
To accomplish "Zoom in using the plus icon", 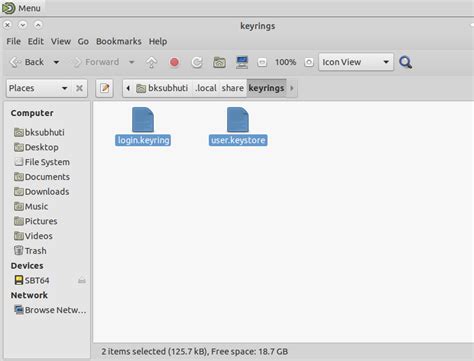I will coord(309,62).
